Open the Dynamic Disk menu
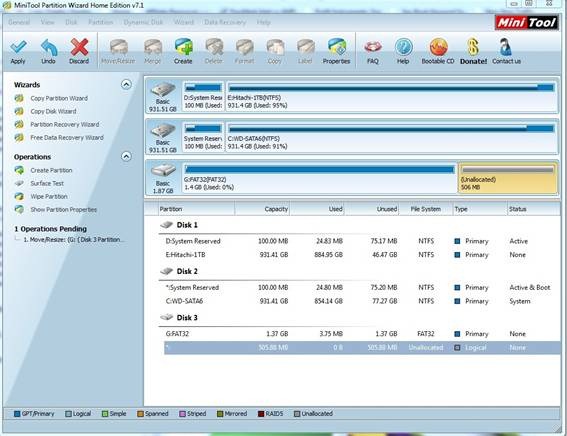This screenshot has height=436, width=567. click(x=143, y=22)
